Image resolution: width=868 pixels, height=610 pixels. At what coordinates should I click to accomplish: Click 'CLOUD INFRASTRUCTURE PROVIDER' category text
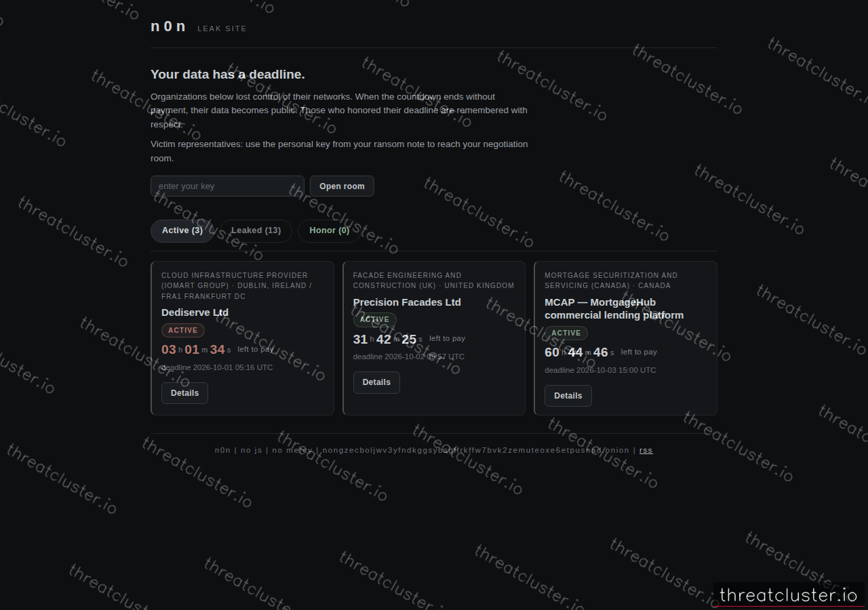pyautogui.click(x=235, y=275)
